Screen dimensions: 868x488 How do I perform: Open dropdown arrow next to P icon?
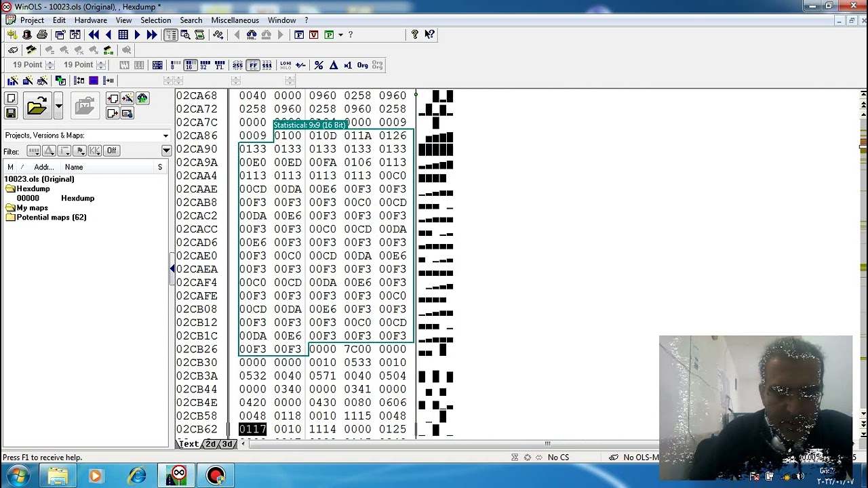(340, 35)
